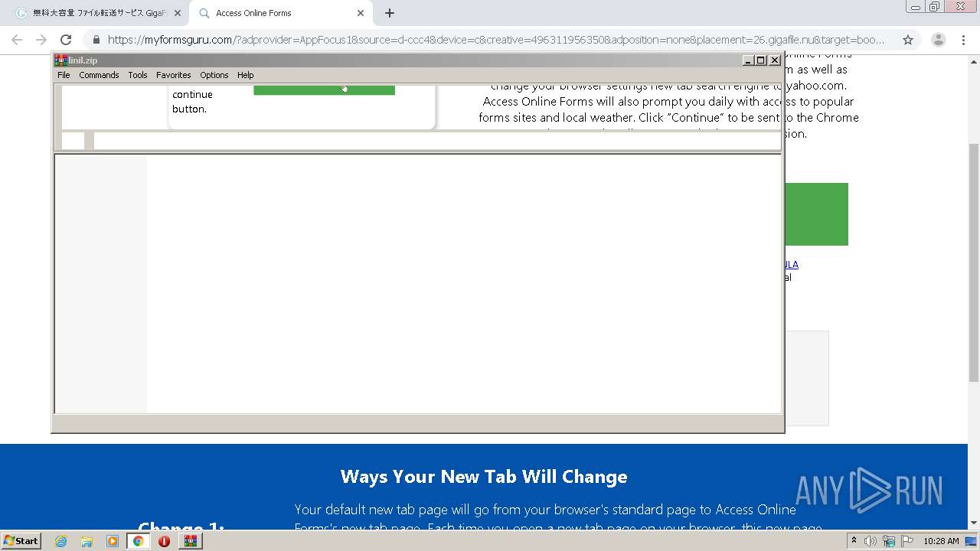Open a new Chrome tab
The height and width of the screenshot is (551, 980).
tap(390, 13)
